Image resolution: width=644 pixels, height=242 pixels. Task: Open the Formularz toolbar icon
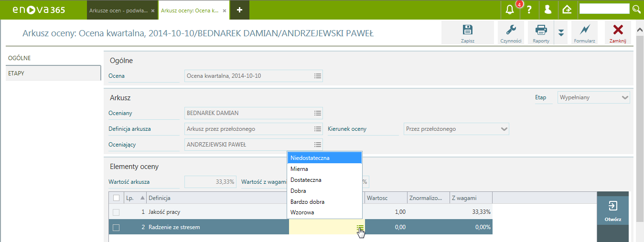coord(584,33)
